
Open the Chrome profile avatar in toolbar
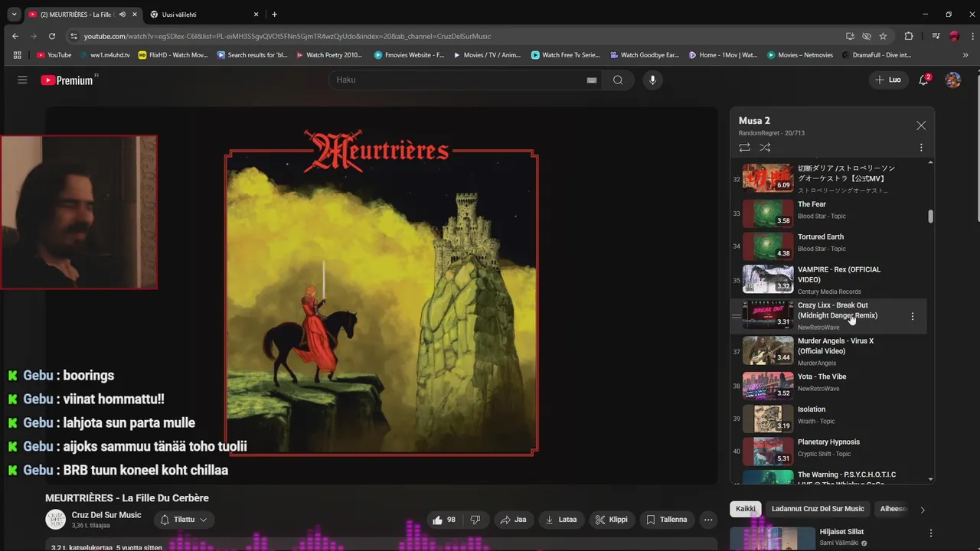(x=954, y=36)
